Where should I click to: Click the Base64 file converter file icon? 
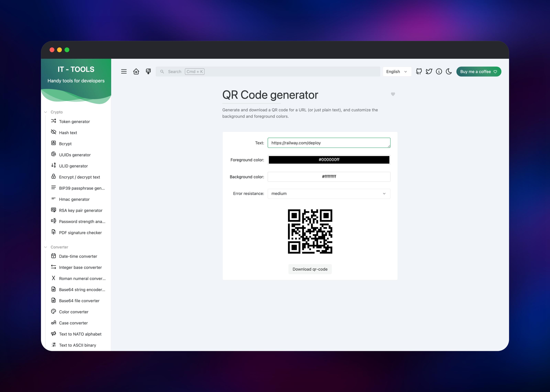pos(54,300)
